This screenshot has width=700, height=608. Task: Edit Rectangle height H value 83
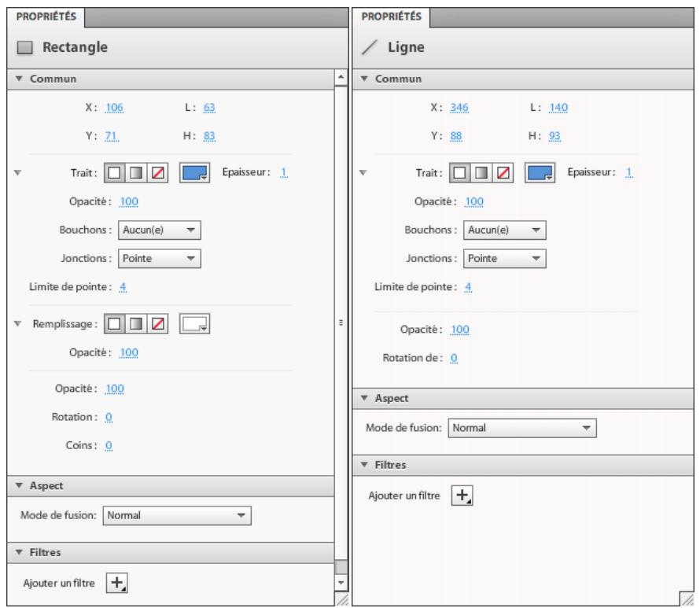tap(209, 136)
